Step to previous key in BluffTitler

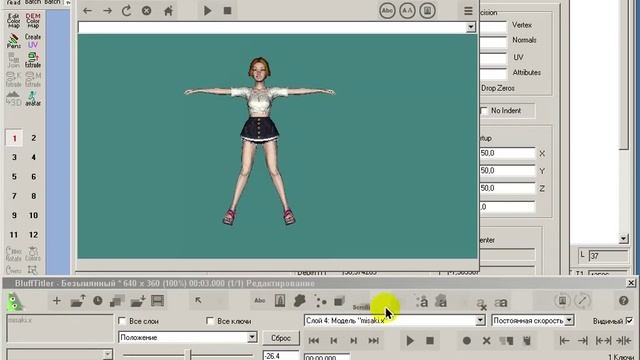pyautogui.click(x=333, y=340)
